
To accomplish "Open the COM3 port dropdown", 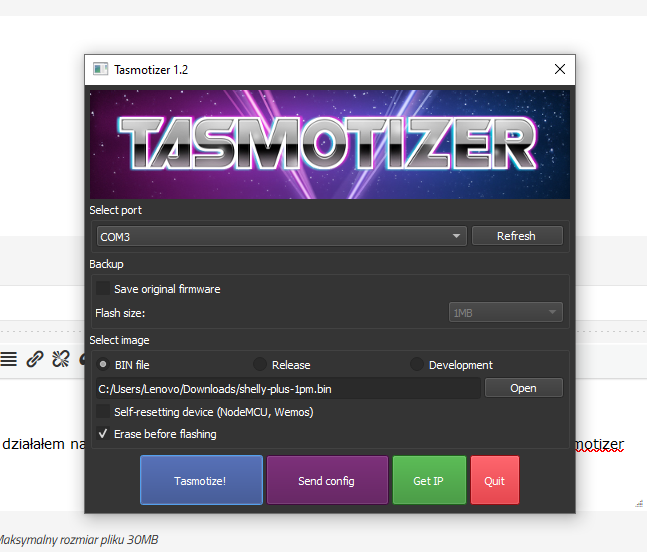I will [x=281, y=236].
